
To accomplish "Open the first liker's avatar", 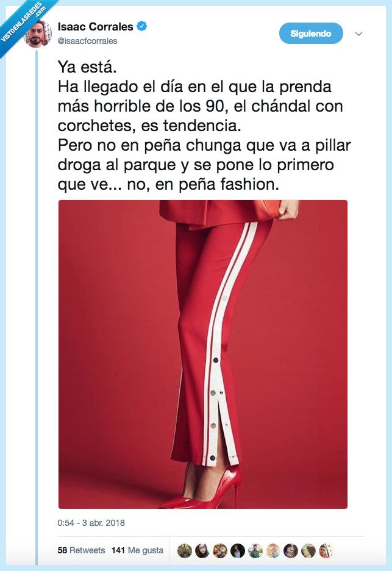I will (x=185, y=551).
